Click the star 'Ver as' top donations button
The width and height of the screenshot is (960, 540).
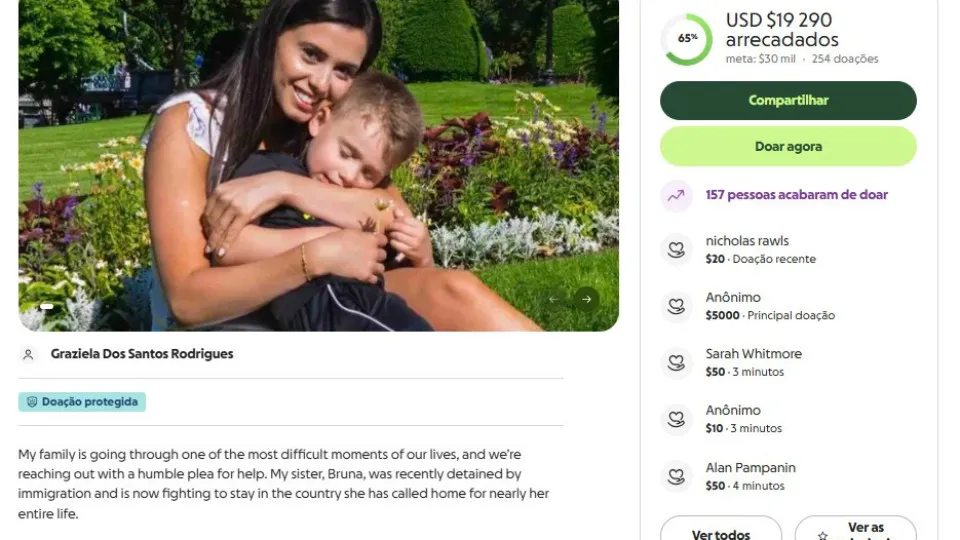tap(856, 532)
